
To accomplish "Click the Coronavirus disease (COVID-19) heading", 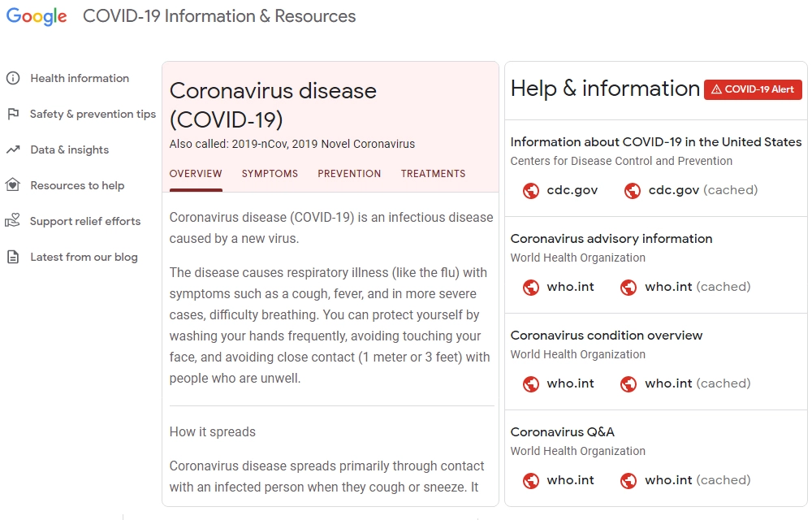I will [x=273, y=105].
